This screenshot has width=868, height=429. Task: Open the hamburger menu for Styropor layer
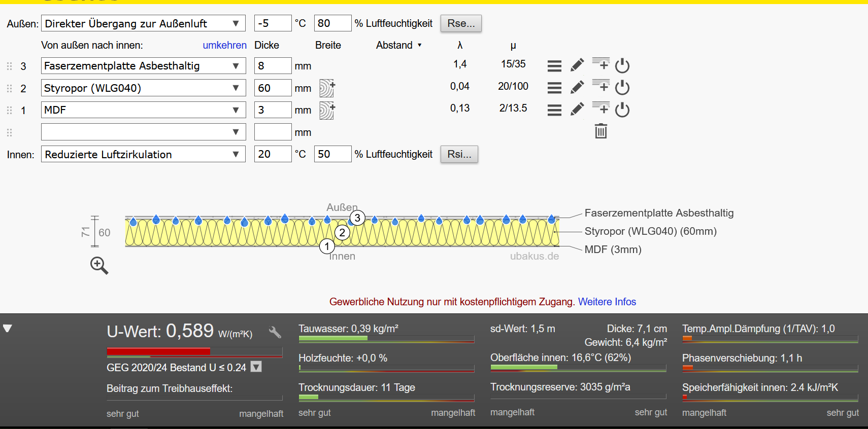pos(554,88)
